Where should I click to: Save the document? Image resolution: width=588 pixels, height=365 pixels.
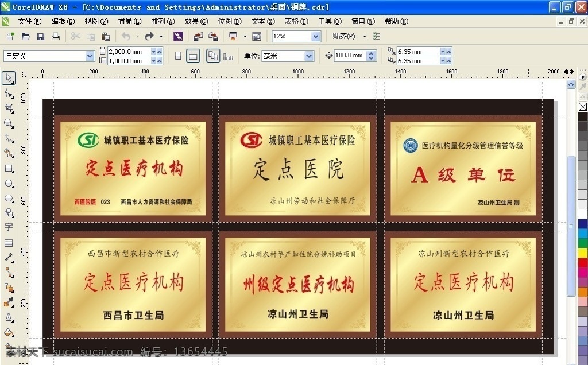coord(41,36)
